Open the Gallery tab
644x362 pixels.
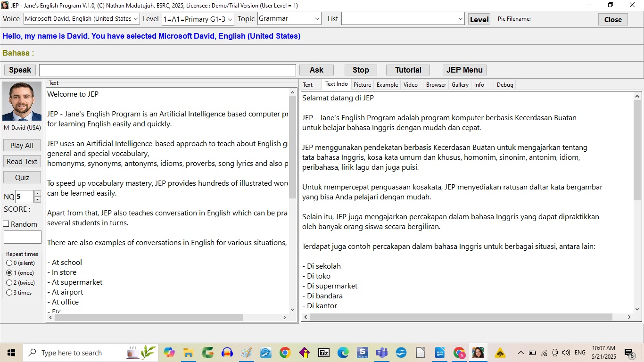click(460, 85)
